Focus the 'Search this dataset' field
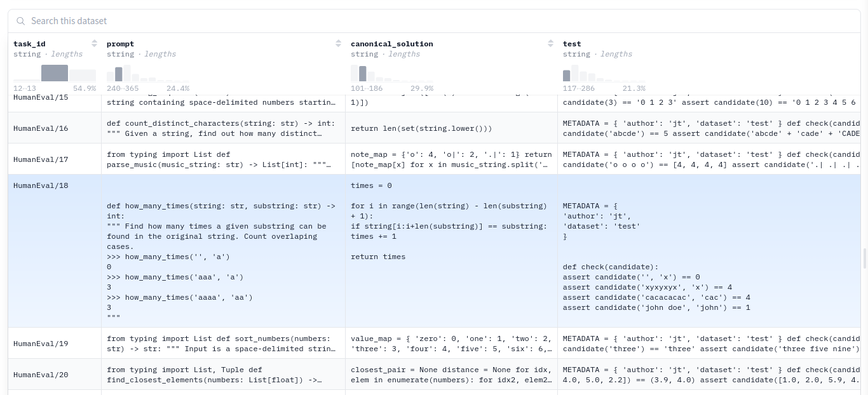Screen dimensions: 868x395 pyautogui.click(x=254, y=21)
